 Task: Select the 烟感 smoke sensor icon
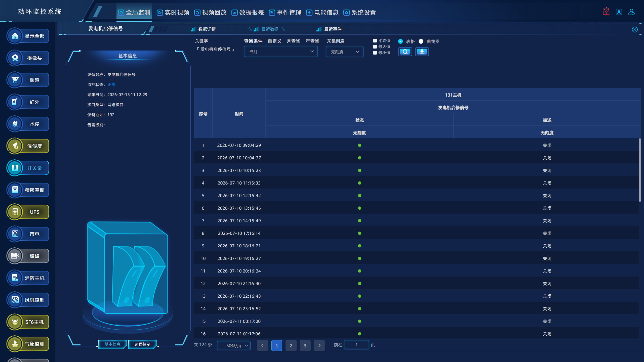(15, 80)
